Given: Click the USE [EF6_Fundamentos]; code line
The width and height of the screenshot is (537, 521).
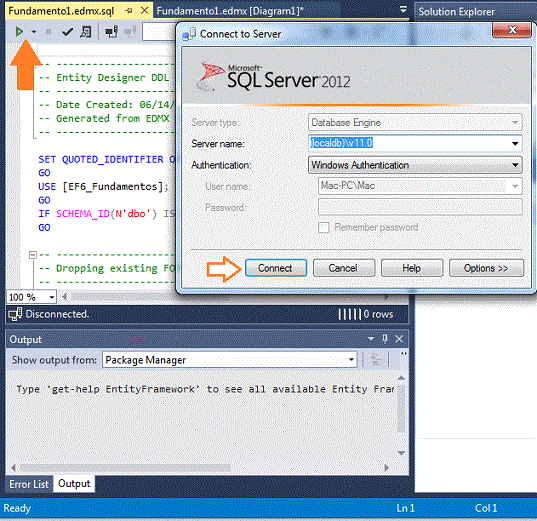Looking at the screenshot, I should tap(103, 187).
